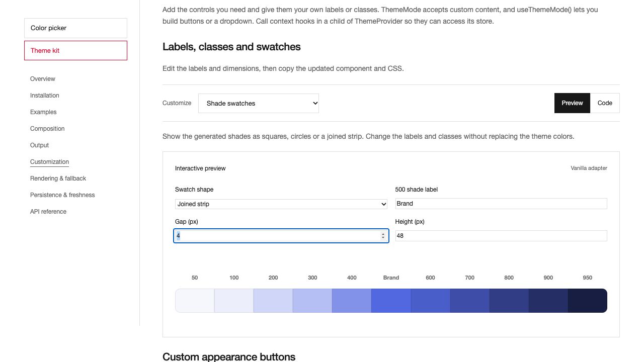Select the 100 shade swatch

click(234, 301)
